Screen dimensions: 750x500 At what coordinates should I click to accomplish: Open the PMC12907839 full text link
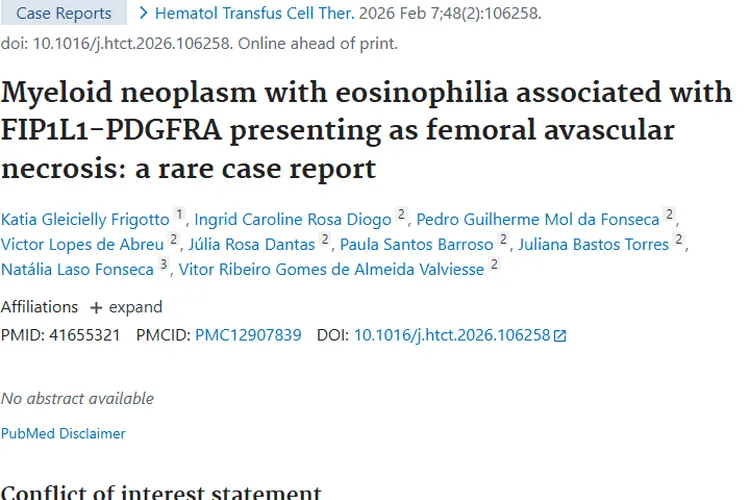tap(248, 335)
